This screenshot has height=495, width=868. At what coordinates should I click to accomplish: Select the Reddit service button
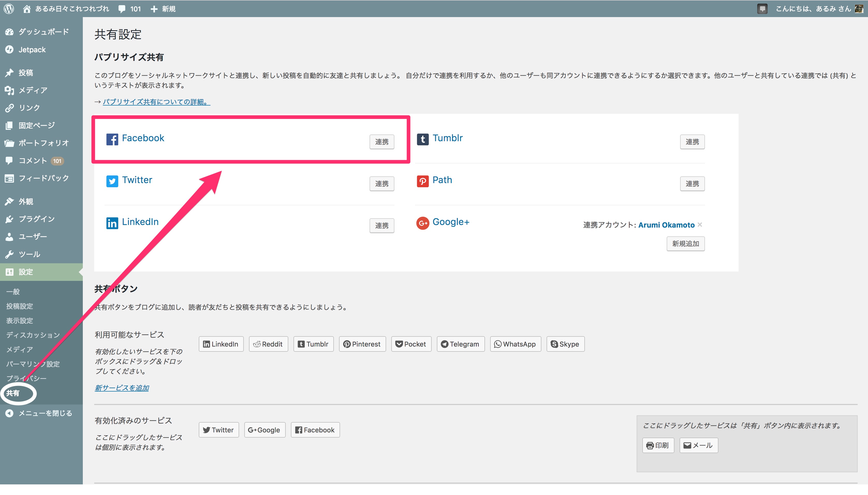coord(268,344)
